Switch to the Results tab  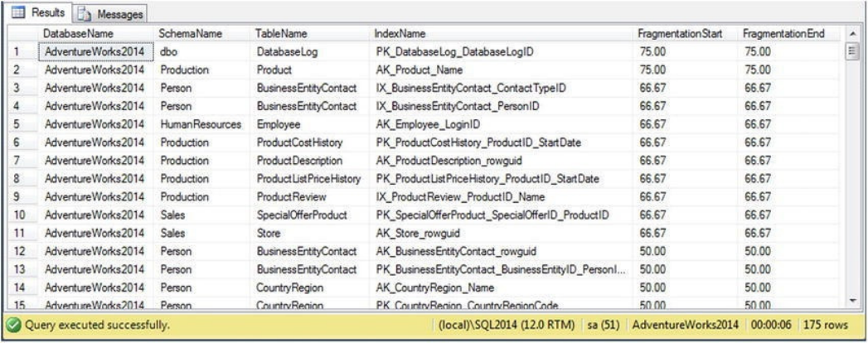pos(38,12)
